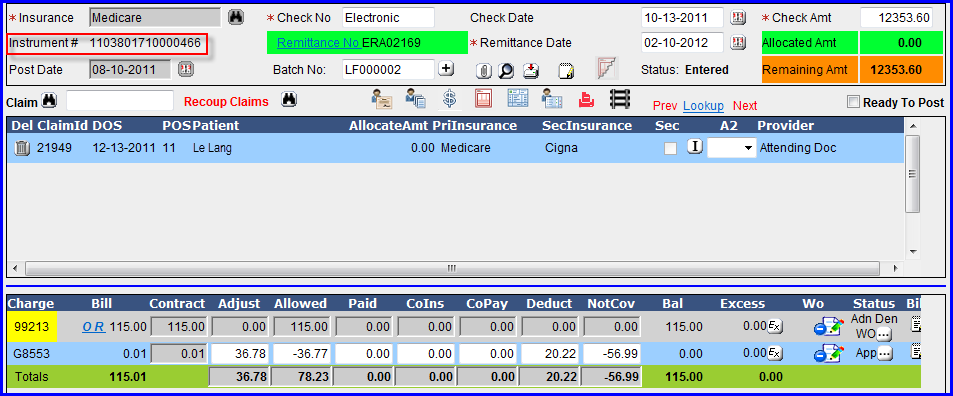Expand the A2 dropdown for Le Lang
953x396 pixels.
(x=748, y=148)
